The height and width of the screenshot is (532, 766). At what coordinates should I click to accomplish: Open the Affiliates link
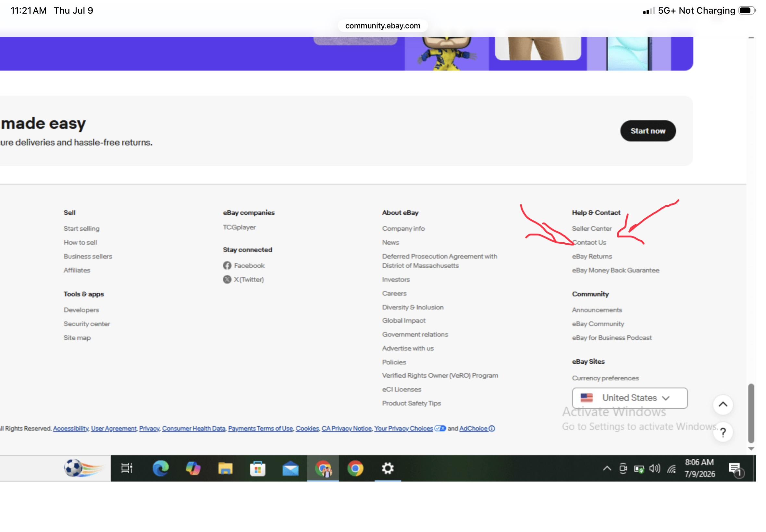[x=77, y=270]
